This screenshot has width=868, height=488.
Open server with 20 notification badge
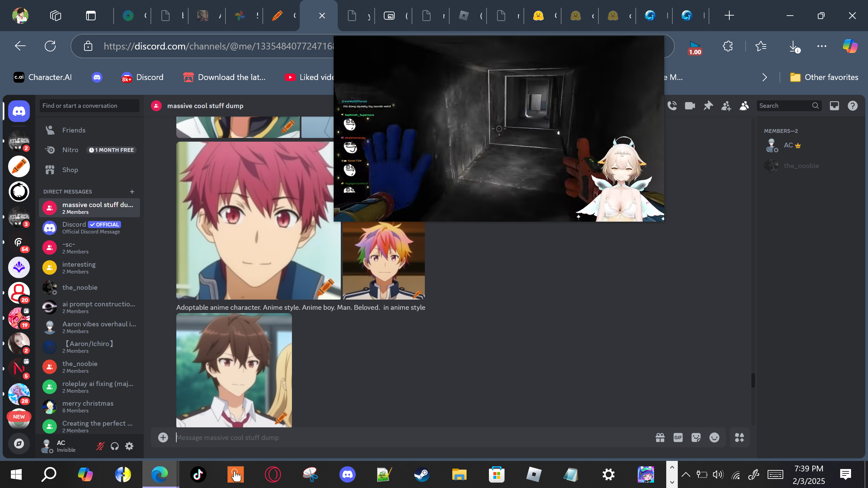click(x=19, y=293)
